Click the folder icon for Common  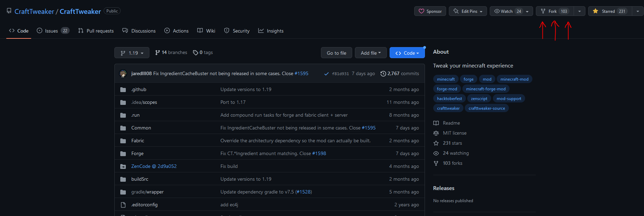123,128
